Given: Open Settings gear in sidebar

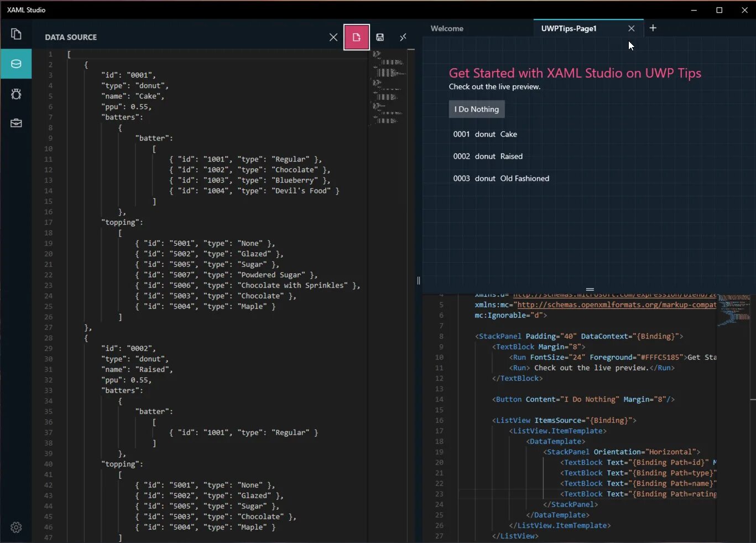Looking at the screenshot, I should point(16,528).
